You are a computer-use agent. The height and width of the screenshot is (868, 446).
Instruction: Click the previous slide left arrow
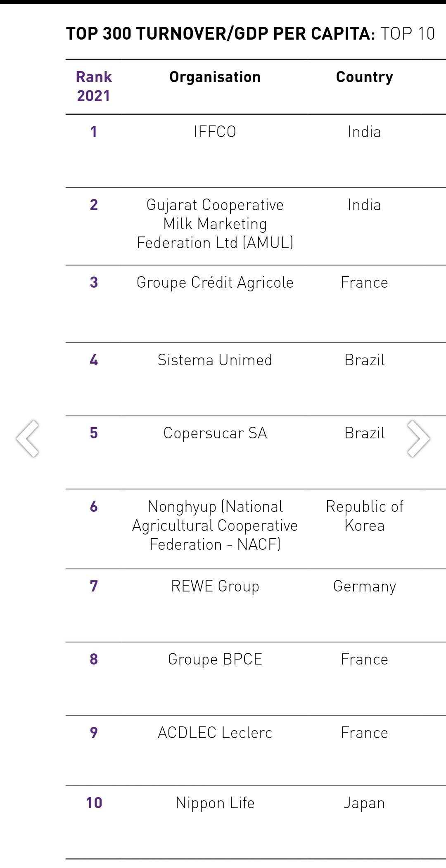point(28,438)
